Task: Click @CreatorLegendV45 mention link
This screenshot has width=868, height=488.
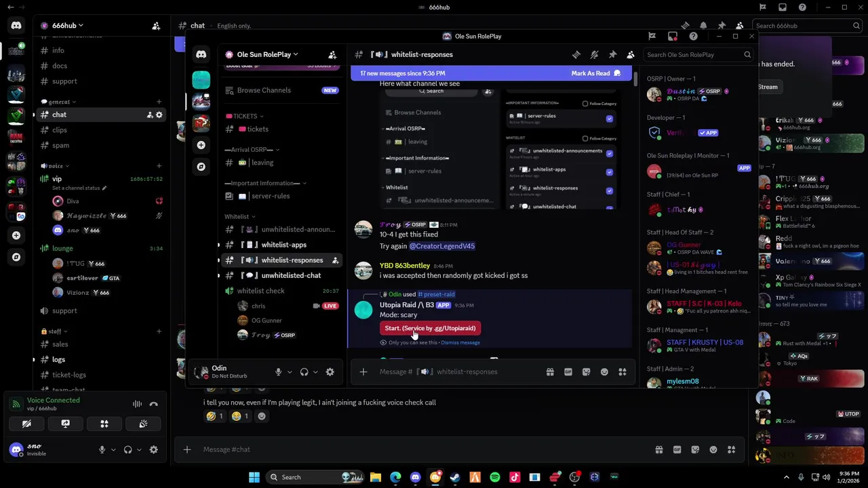Action: pos(441,246)
